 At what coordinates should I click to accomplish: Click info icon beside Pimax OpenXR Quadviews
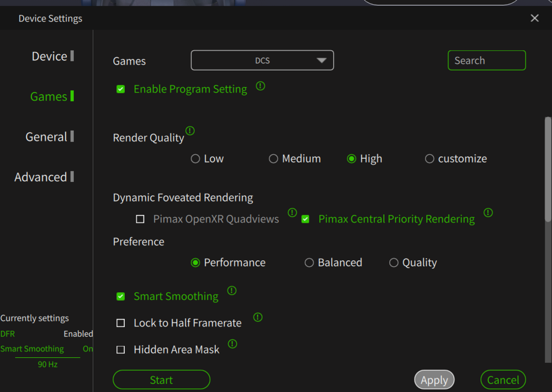point(293,212)
